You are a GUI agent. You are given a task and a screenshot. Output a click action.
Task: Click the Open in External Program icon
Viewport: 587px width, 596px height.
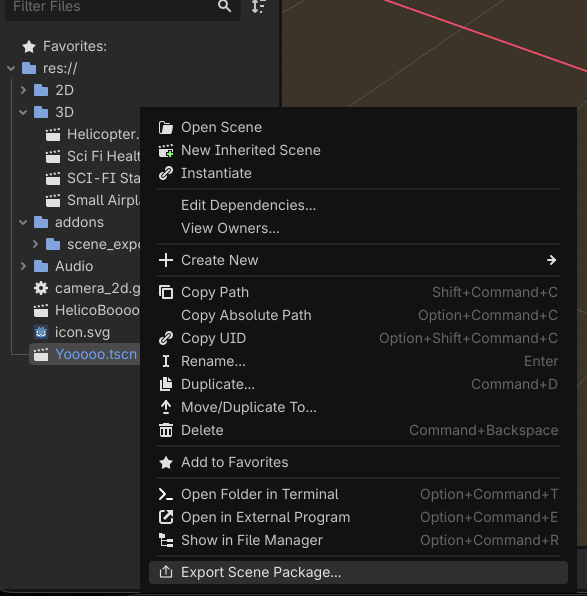[x=166, y=517]
